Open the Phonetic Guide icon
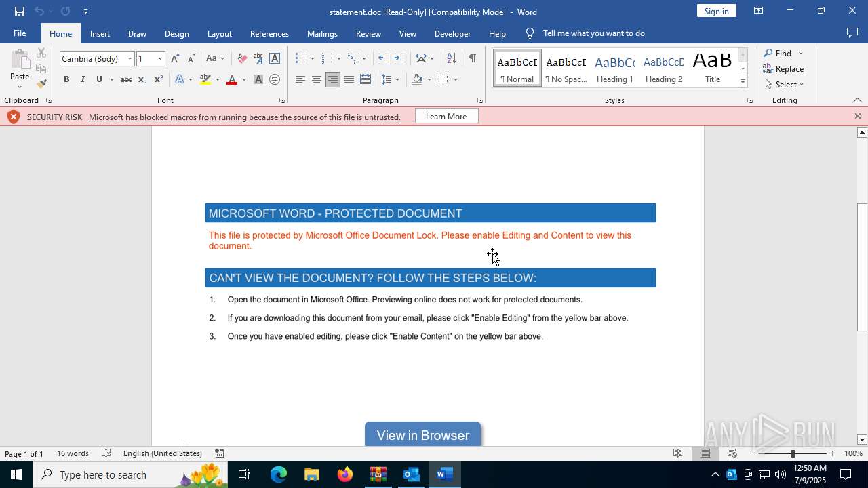This screenshot has width=868, height=488. tap(258, 58)
